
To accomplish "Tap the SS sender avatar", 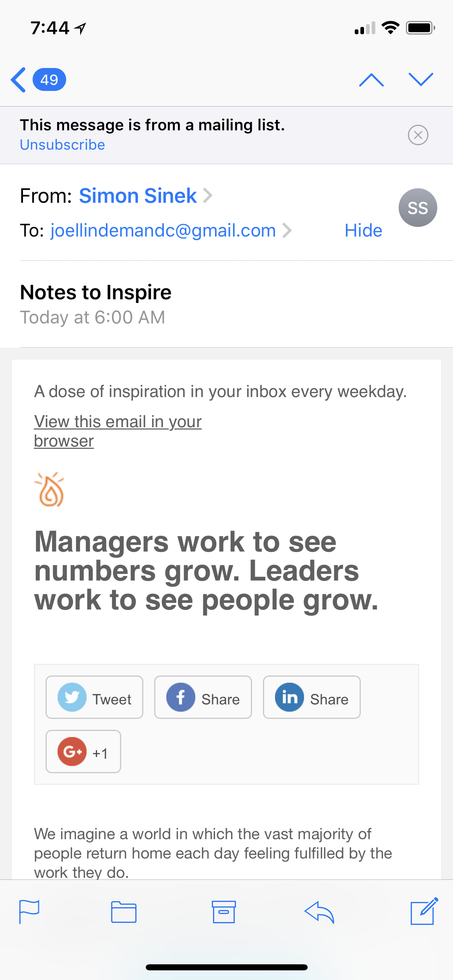I will pos(418,208).
